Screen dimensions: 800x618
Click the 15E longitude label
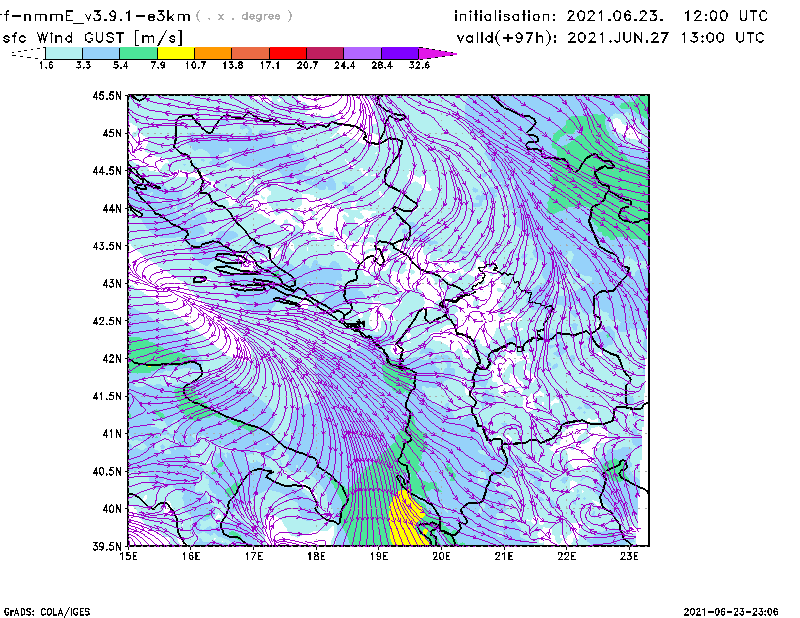click(x=128, y=556)
